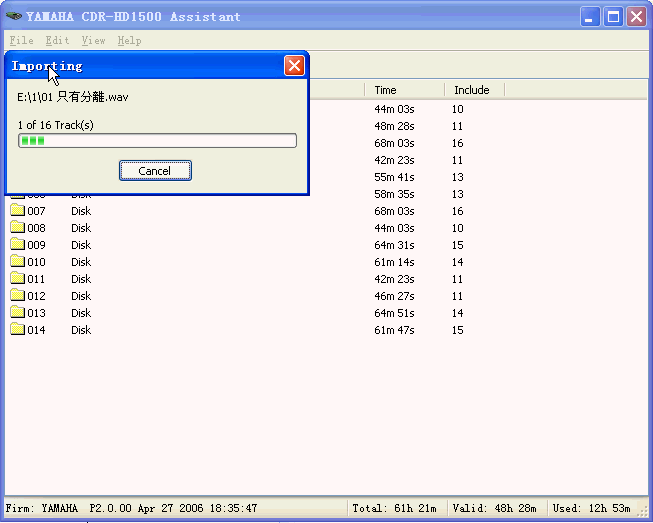
Task: Select the disk name 013
Action: (36, 314)
